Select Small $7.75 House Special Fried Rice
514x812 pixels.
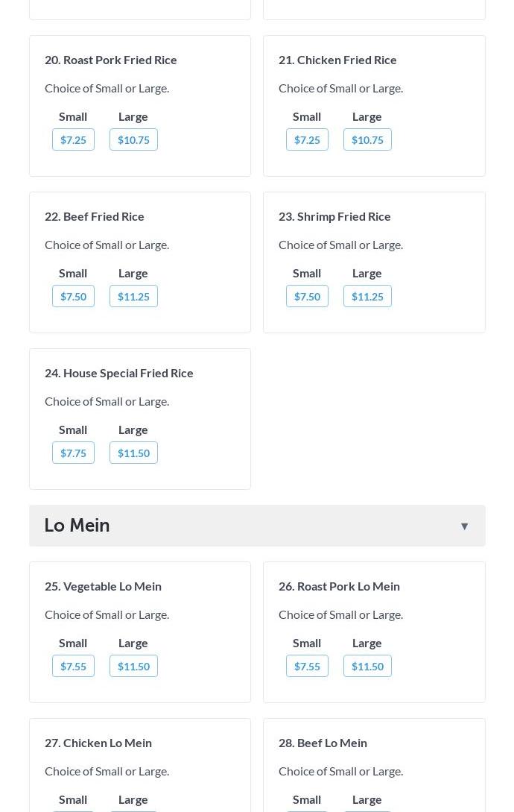73,453
